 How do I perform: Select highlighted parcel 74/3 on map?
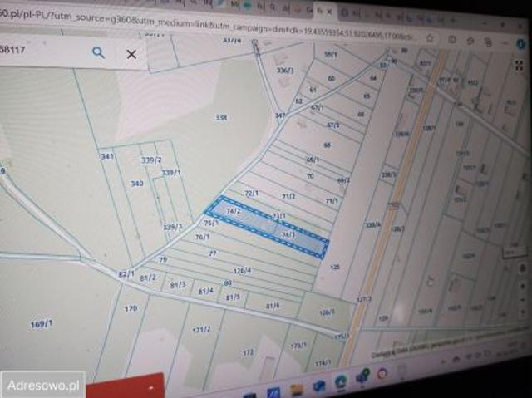pyautogui.click(x=288, y=235)
